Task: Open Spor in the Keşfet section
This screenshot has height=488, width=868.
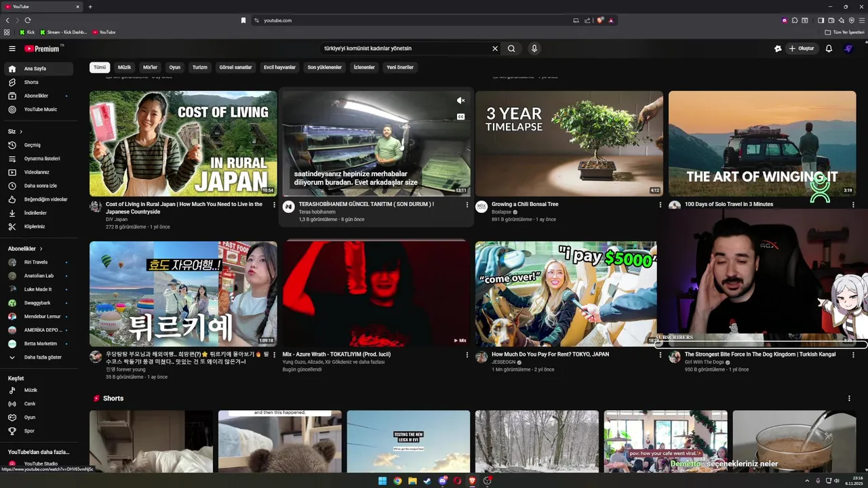Action: coord(38,431)
